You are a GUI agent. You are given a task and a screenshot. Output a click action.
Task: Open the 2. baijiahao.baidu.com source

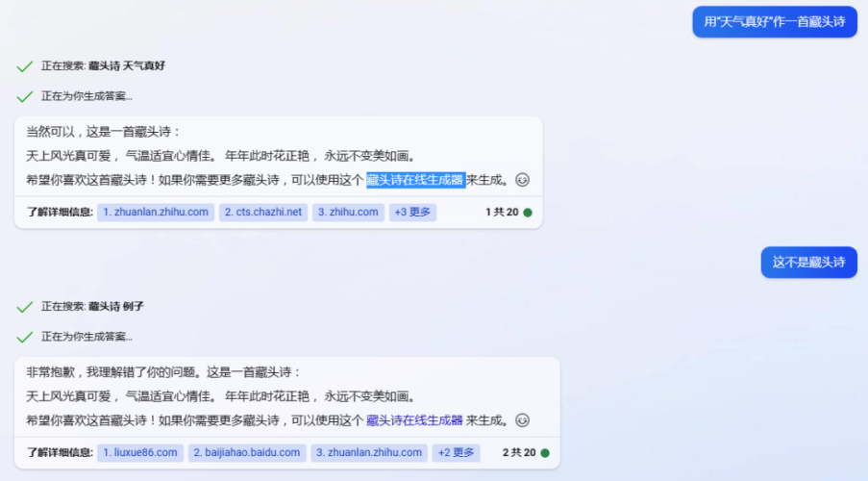(x=247, y=453)
